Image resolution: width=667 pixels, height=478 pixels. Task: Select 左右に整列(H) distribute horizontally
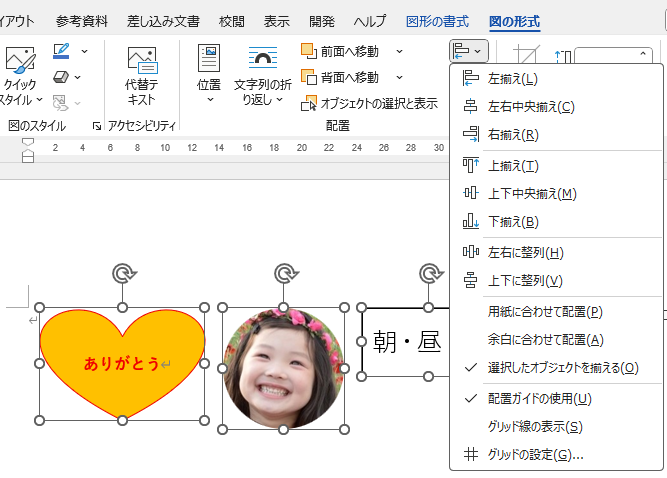click(x=556, y=253)
